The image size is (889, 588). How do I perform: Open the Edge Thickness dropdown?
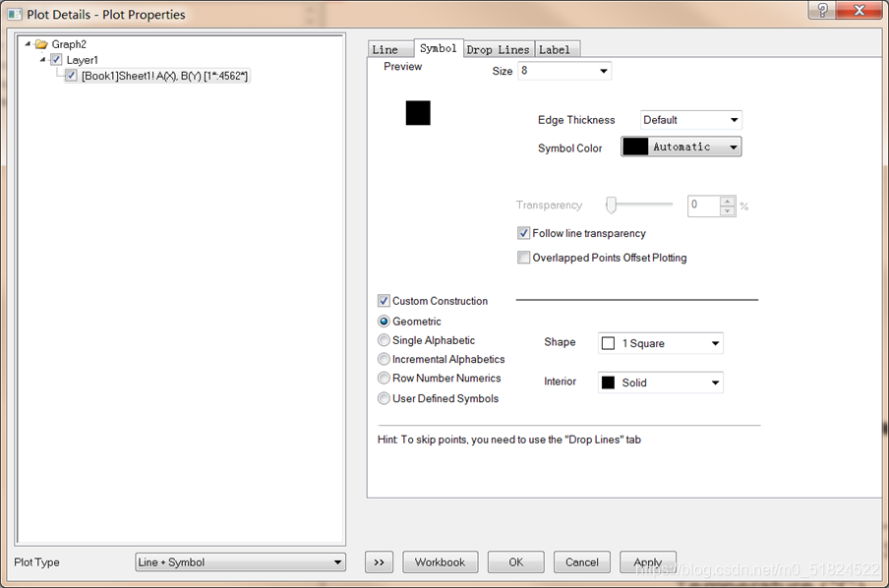pyautogui.click(x=690, y=120)
